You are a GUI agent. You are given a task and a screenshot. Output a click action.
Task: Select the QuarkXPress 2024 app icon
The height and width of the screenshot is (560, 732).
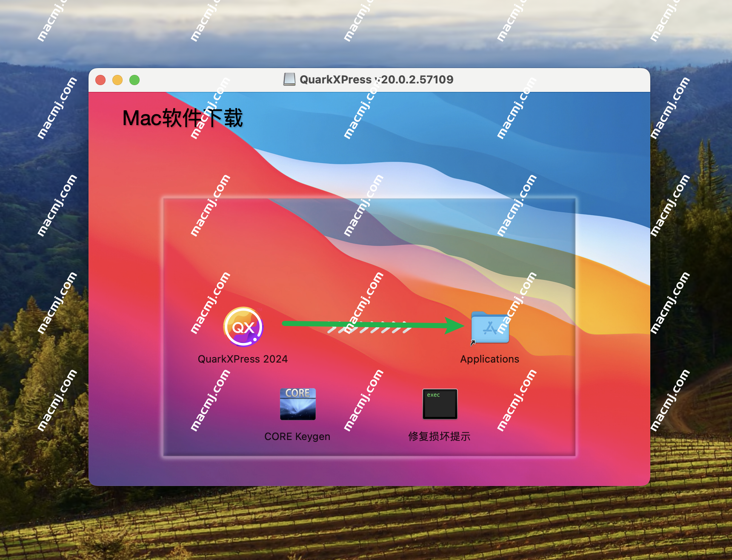(243, 327)
